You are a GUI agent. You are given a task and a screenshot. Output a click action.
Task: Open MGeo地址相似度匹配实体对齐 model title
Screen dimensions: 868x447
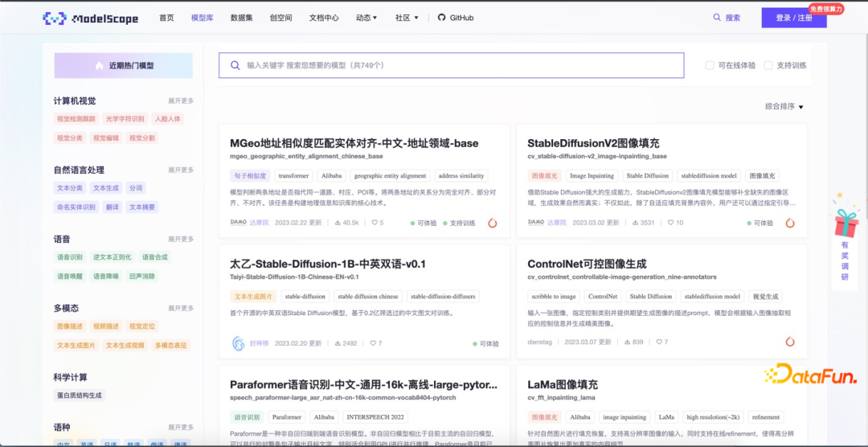point(354,143)
